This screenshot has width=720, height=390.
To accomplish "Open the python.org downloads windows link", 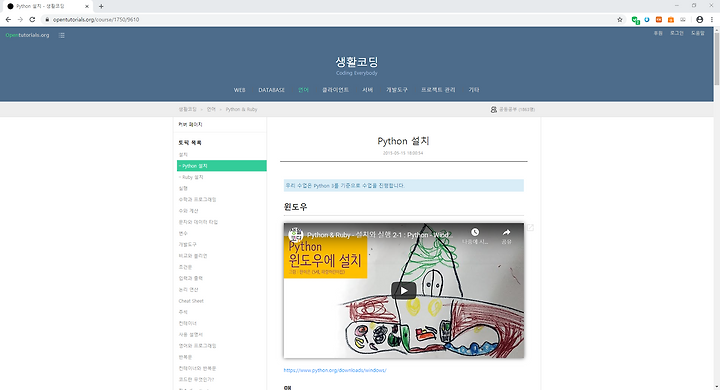I will click(335, 370).
